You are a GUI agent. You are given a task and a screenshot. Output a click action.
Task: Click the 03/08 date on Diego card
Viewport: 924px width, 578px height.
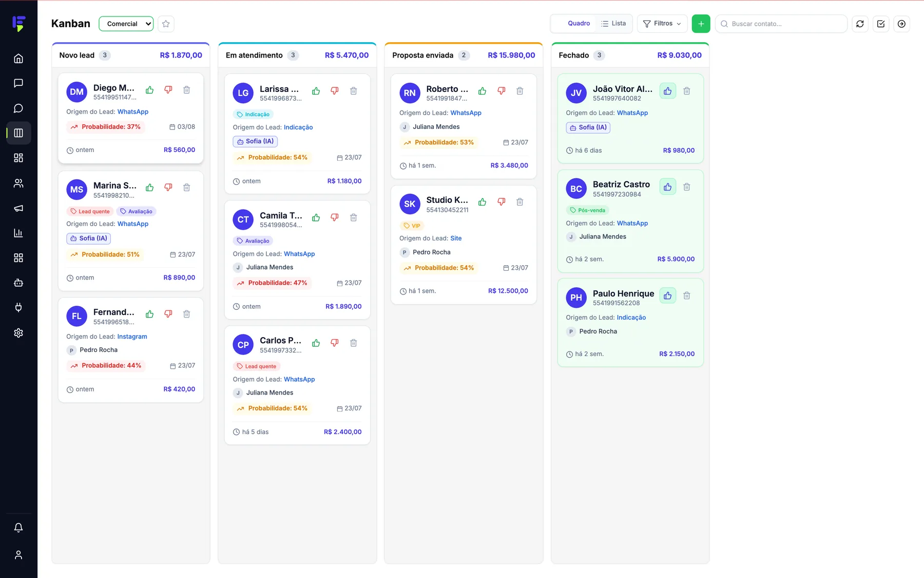(182, 127)
